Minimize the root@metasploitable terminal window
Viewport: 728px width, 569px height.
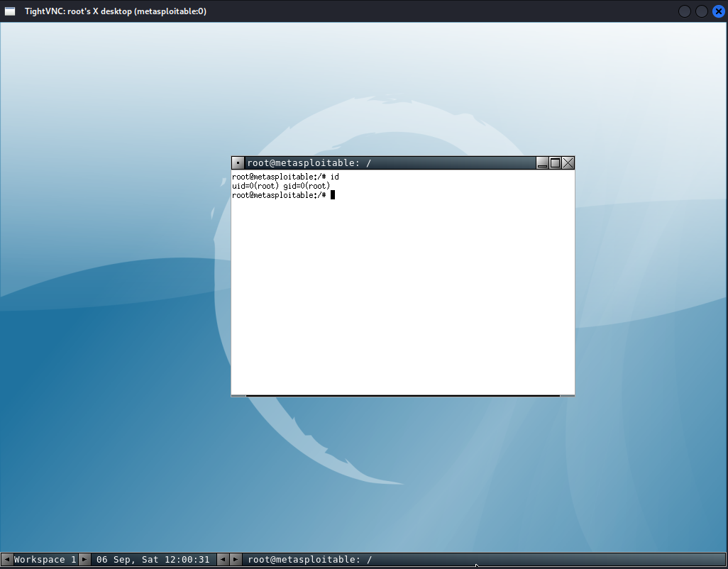coord(543,163)
